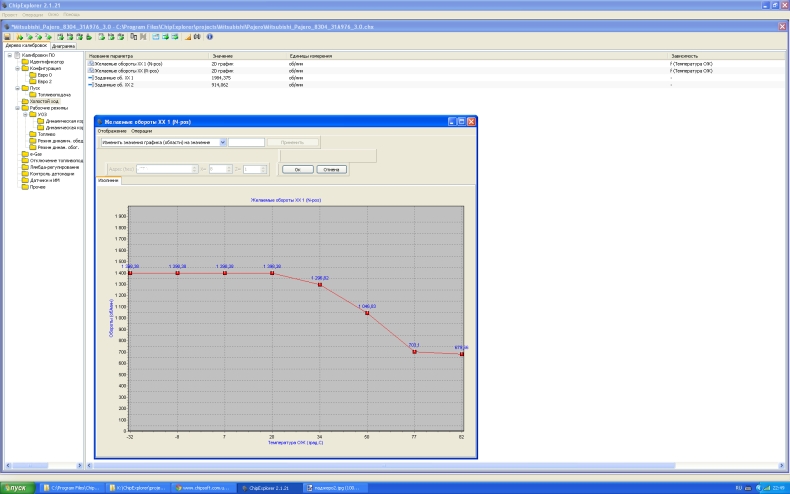This screenshot has height=494, width=790.
Task: Select the e-Gas folder in the tree
Action: pos(36,153)
